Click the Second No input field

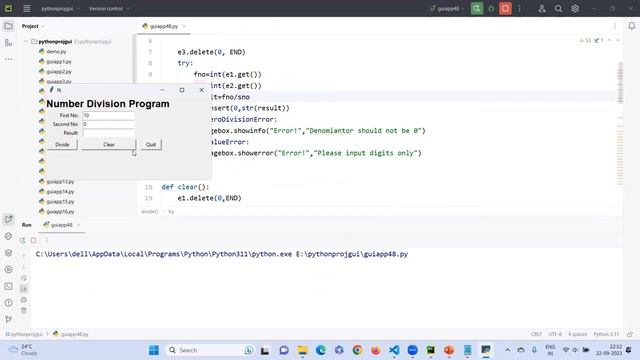pos(109,124)
